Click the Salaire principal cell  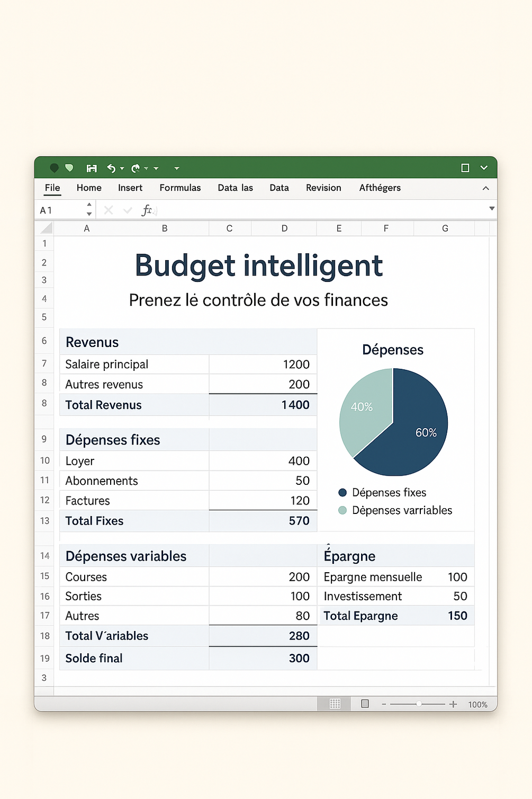(x=134, y=365)
